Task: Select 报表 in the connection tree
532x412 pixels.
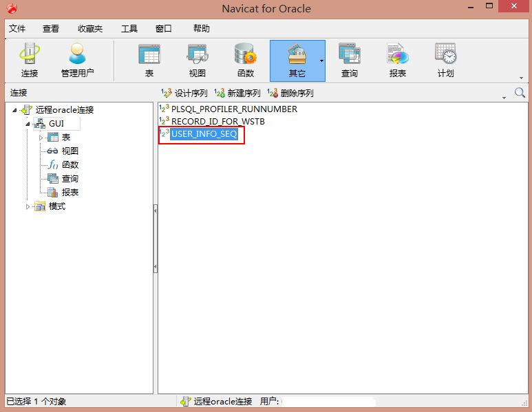Action: (x=70, y=193)
